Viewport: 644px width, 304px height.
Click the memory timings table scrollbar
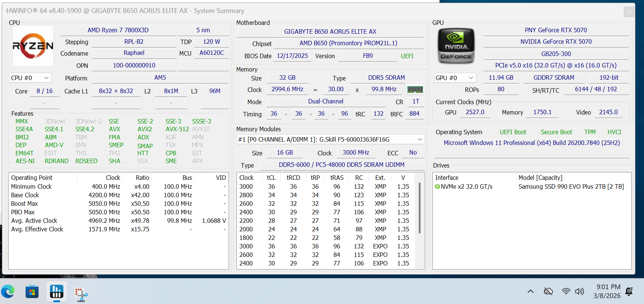click(419, 208)
